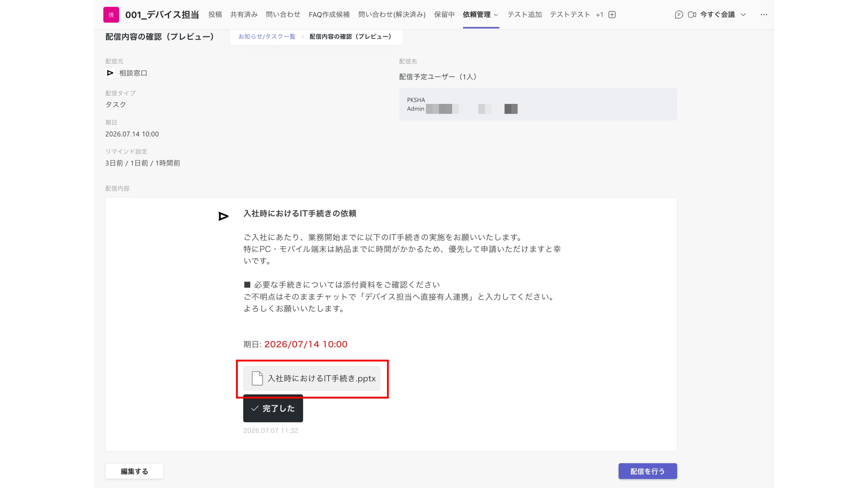Open the 問い合わせ(解決済み) tab

click(392, 15)
